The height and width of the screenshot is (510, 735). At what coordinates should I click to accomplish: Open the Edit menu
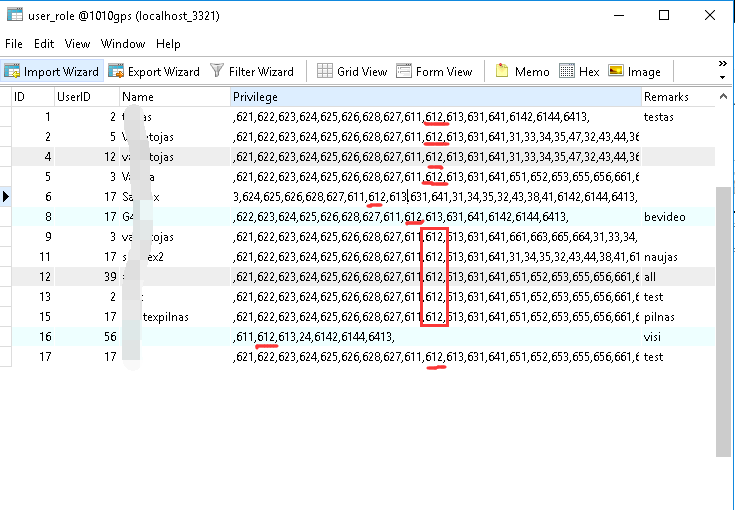pos(44,44)
